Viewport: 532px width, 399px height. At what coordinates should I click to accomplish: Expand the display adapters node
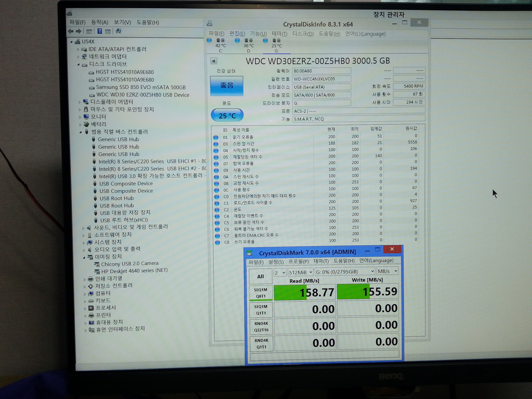[x=79, y=102]
